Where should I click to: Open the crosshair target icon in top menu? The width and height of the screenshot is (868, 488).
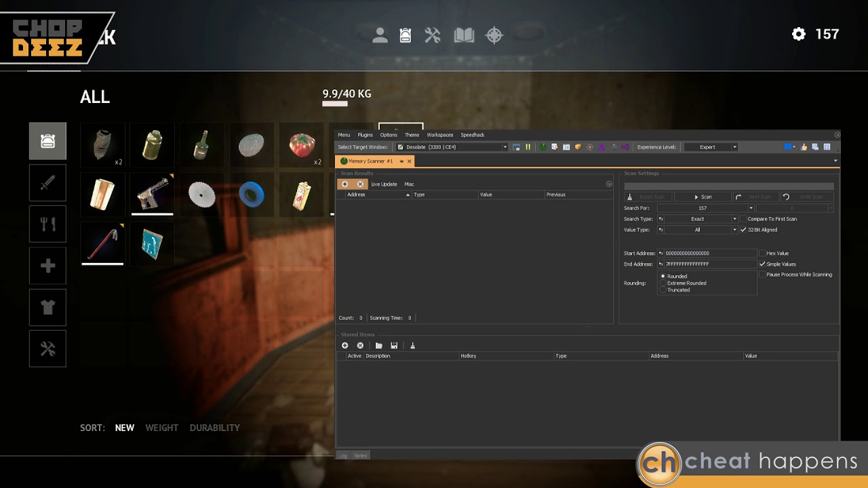pyautogui.click(x=494, y=35)
